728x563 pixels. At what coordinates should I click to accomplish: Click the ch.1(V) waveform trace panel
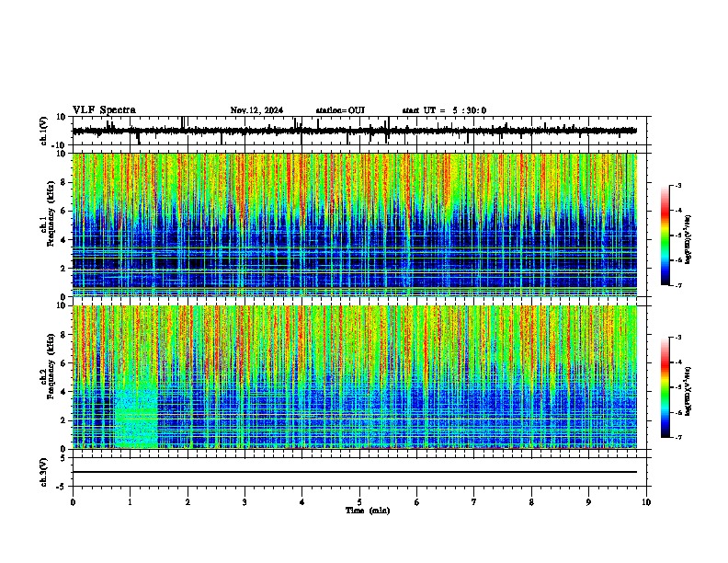click(x=359, y=131)
